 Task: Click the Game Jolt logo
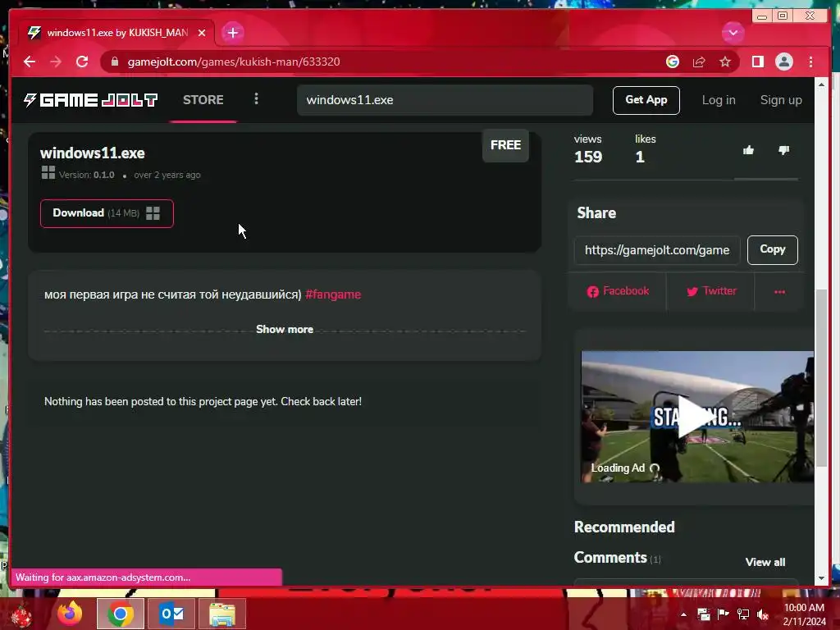pyautogui.click(x=90, y=99)
